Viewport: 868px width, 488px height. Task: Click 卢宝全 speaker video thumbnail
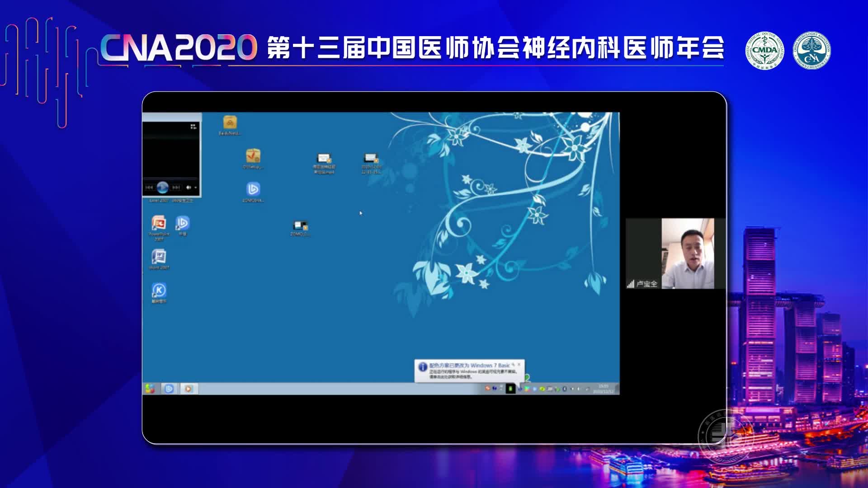pos(675,253)
